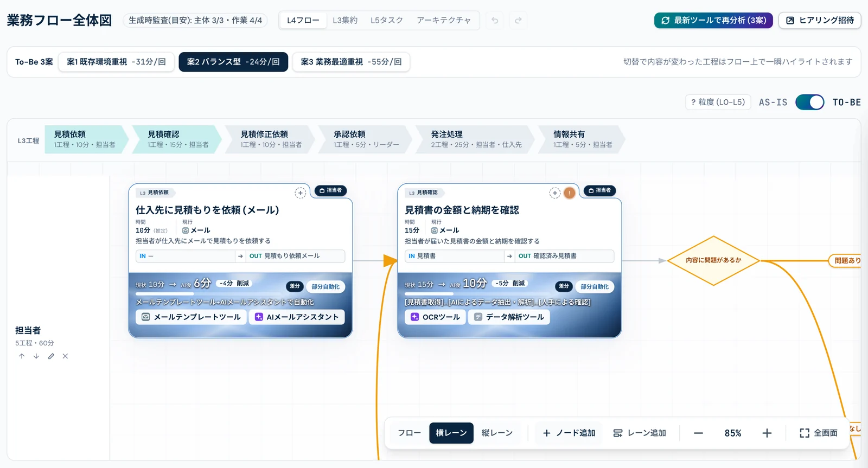This screenshot has height=468, width=868.
Task: Select the 横レーン layout button
Action: click(451, 433)
